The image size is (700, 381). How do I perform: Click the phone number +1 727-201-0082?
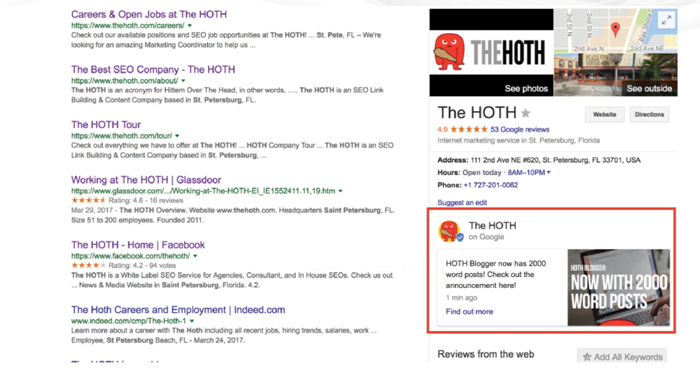coord(491,185)
